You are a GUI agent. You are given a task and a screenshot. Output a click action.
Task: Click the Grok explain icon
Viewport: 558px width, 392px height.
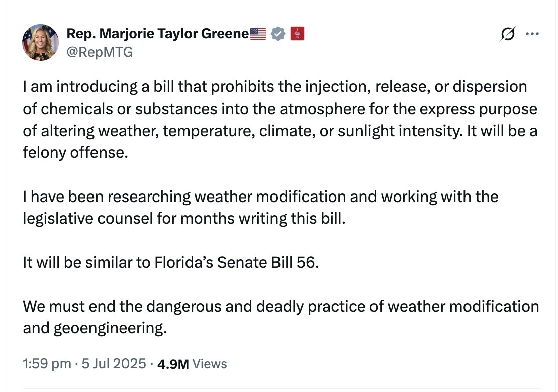[508, 34]
